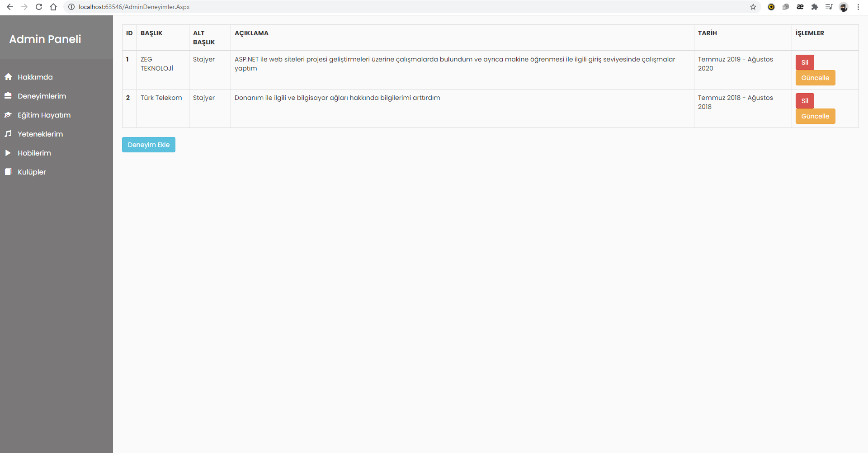
Task: Click the Deneyim Ekle button
Action: 149,145
